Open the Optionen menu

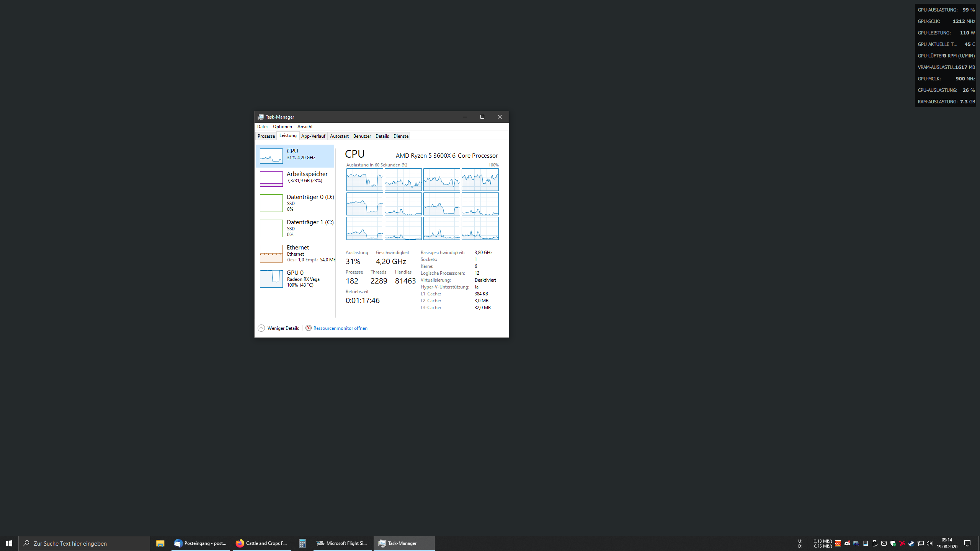point(282,127)
